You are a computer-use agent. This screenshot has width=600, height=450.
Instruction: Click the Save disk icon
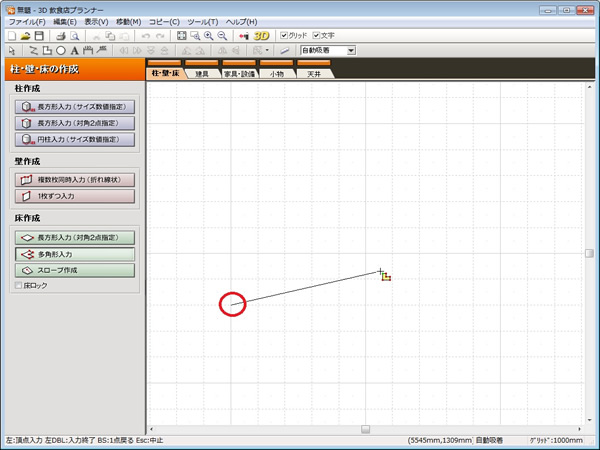click(x=39, y=35)
